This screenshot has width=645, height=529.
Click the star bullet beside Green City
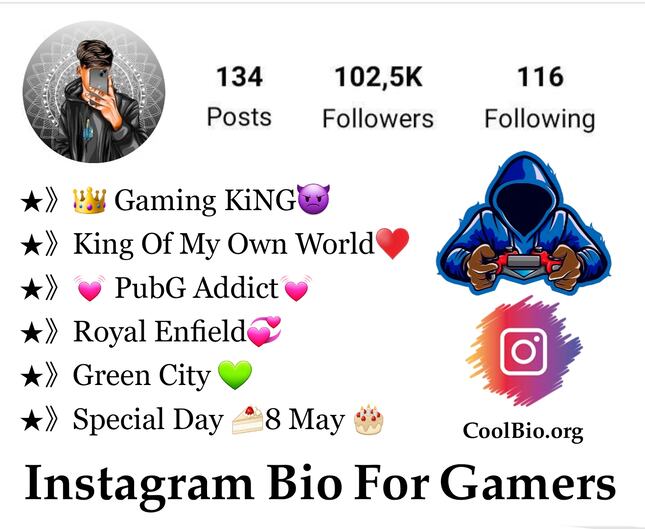[x=32, y=377]
